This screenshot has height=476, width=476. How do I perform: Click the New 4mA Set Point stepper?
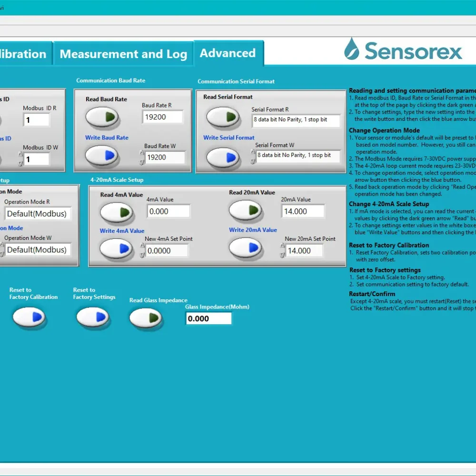(142, 251)
